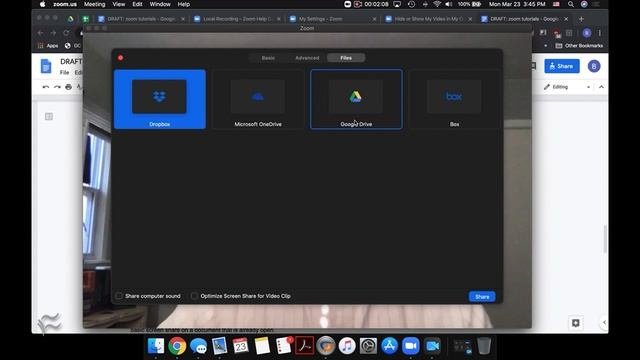
Task: Open Adobe Acrobat from the Dock
Action: [x=304, y=346]
